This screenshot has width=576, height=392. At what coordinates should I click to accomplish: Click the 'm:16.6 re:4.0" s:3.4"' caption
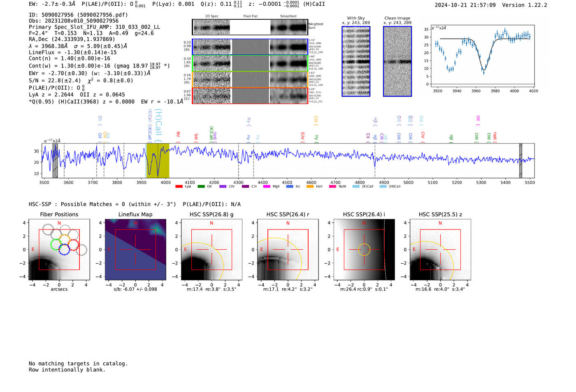(440, 289)
